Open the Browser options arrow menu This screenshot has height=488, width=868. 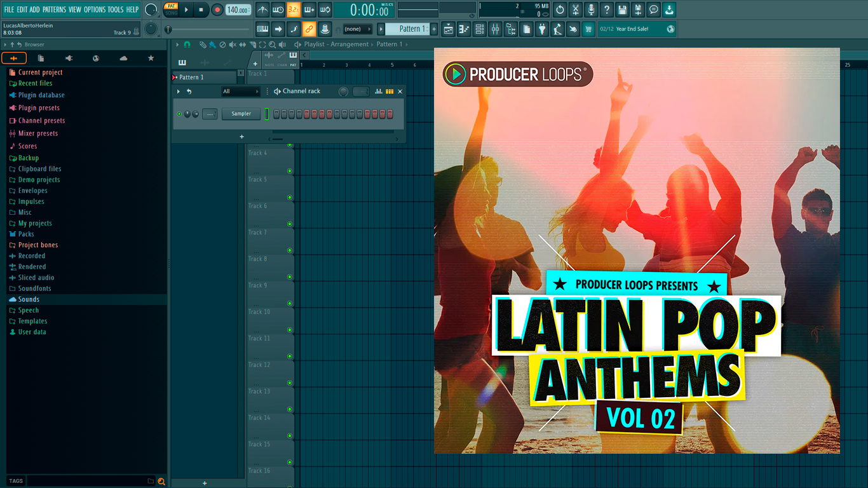tap(5, 44)
